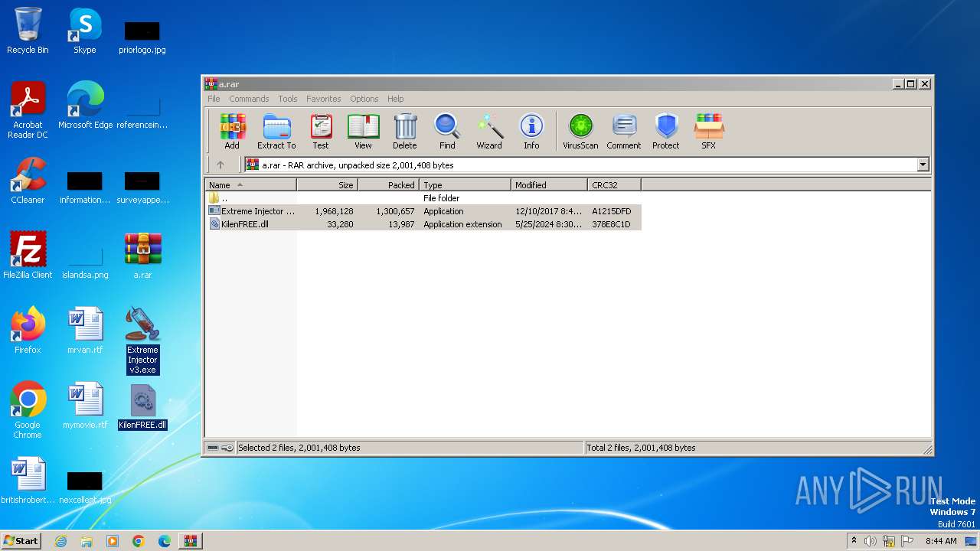Show hidden system tray icons
This screenshot has width=980, height=551.
854,541
